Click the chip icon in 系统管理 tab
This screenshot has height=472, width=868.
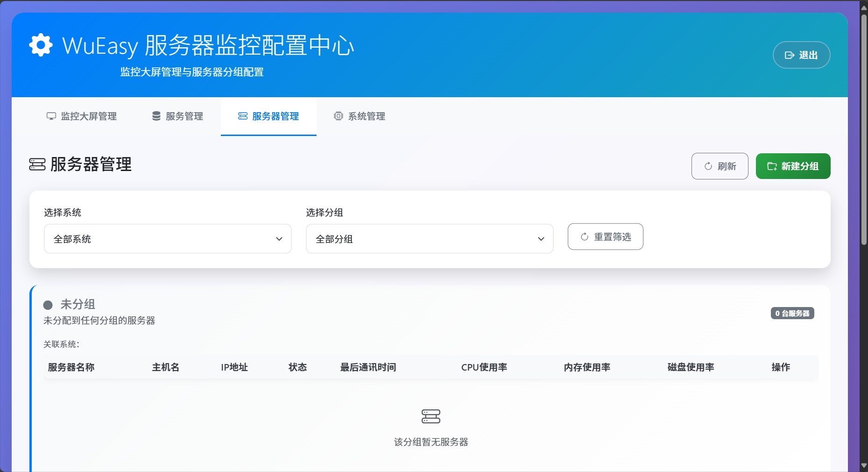pos(338,116)
